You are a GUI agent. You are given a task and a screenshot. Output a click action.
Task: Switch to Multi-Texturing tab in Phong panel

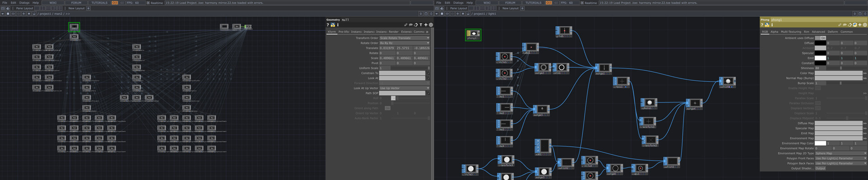(x=791, y=32)
